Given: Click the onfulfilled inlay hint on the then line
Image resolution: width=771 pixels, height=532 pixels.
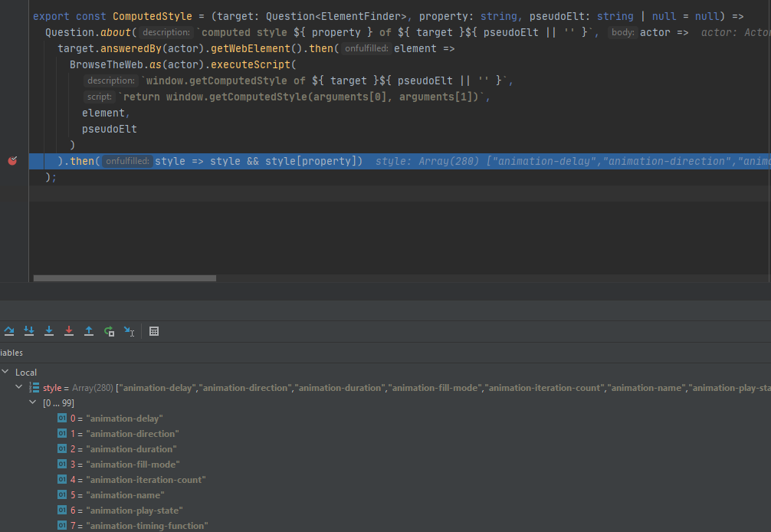Looking at the screenshot, I should click(128, 161).
